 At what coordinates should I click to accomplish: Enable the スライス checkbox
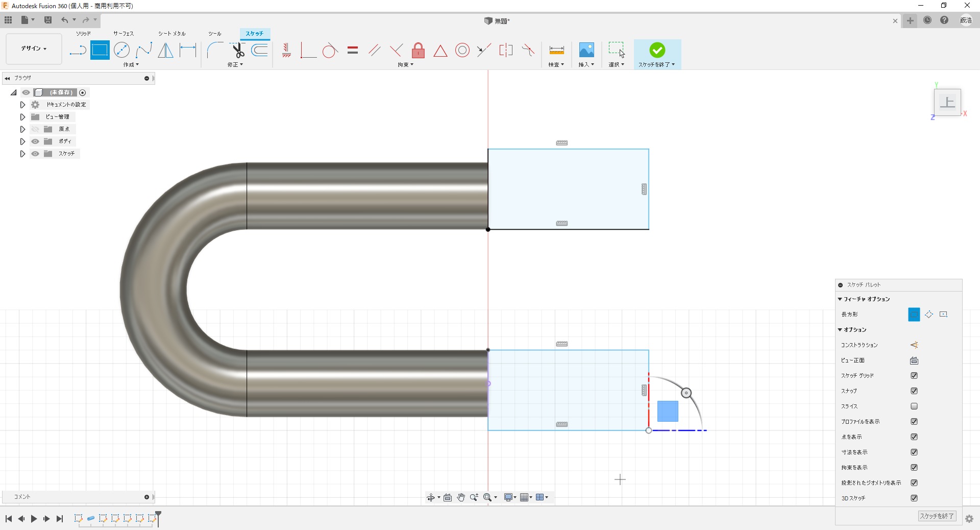click(914, 406)
